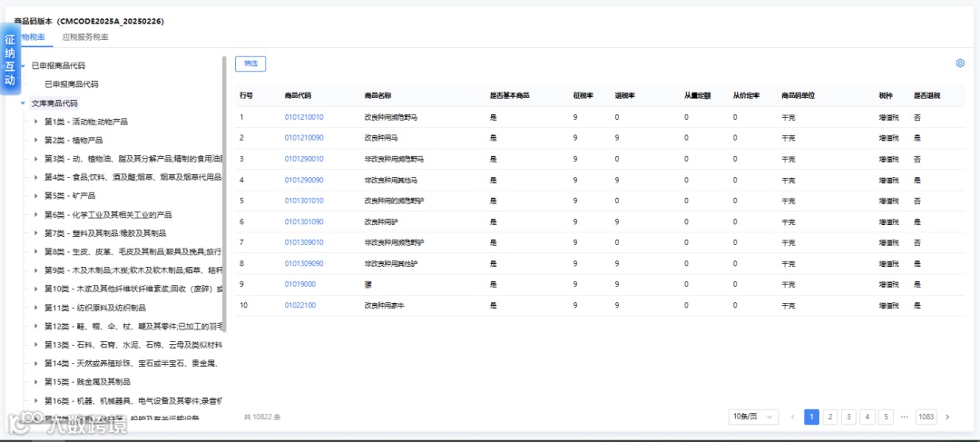Click the 商品名称 column header
Image resolution: width=980 pixels, height=442 pixels.
[377, 95]
